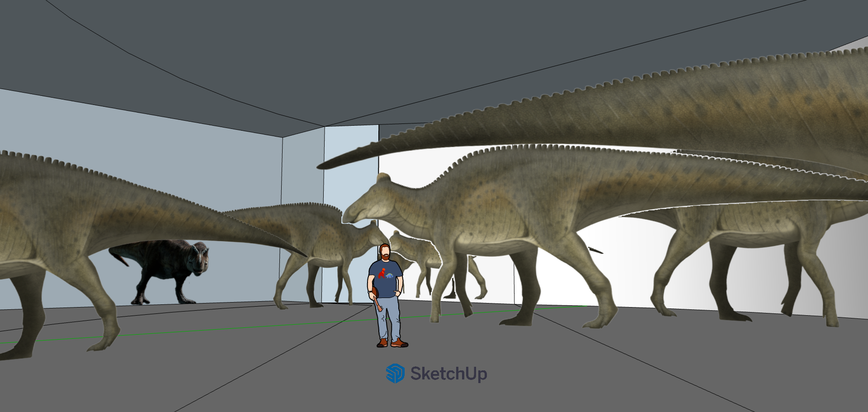Click the figure's brown left boot
The height and width of the screenshot is (412, 868).
click(x=400, y=344)
